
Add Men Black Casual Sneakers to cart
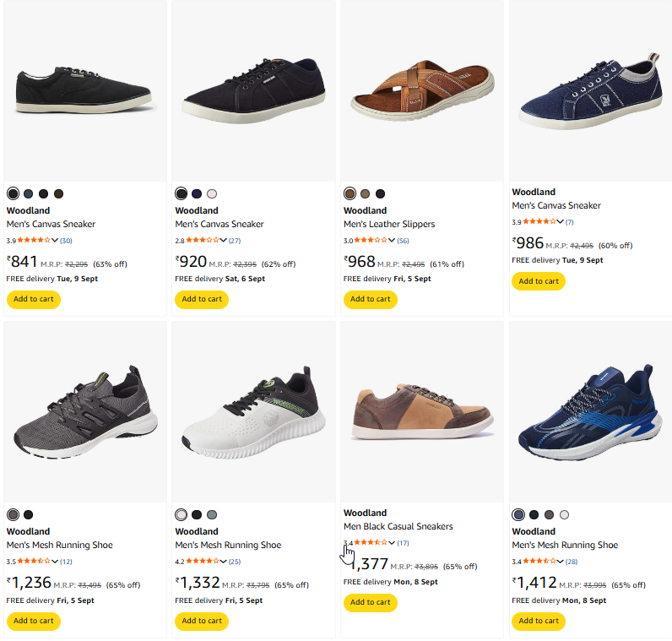click(370, 602)
